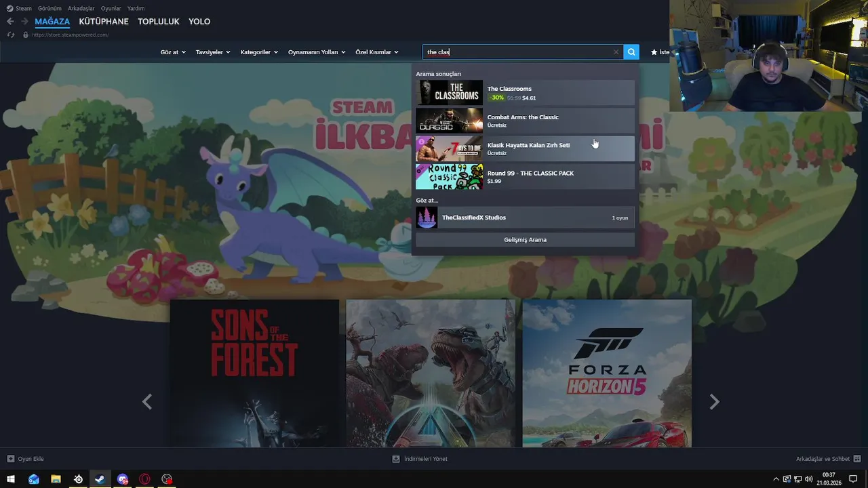Switch to the MAĞAZA tab
The width and height of the screenshot is (868, 488).
52,22
